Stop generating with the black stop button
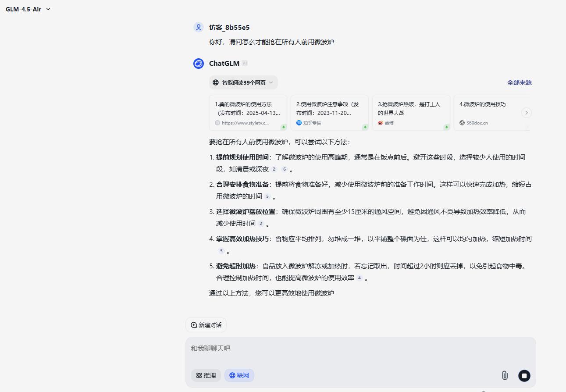The width and height of the screenshot is (566, 392). pyautogui.click(x=524, y=375)
